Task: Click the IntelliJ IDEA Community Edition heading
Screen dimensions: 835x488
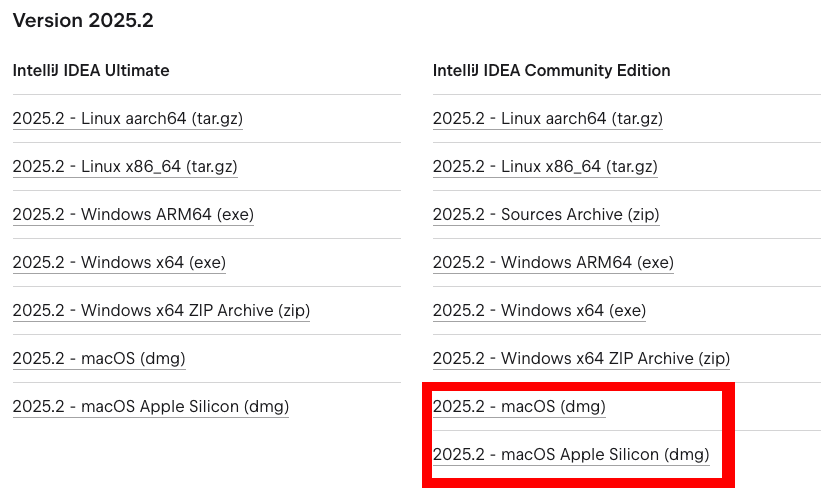Action: [551, 70]
